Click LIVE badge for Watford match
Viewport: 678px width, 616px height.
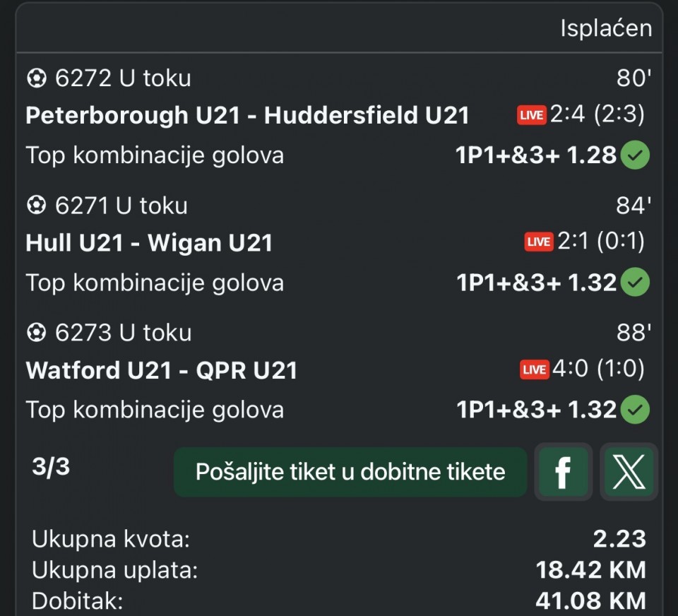(x=535, y=369)
